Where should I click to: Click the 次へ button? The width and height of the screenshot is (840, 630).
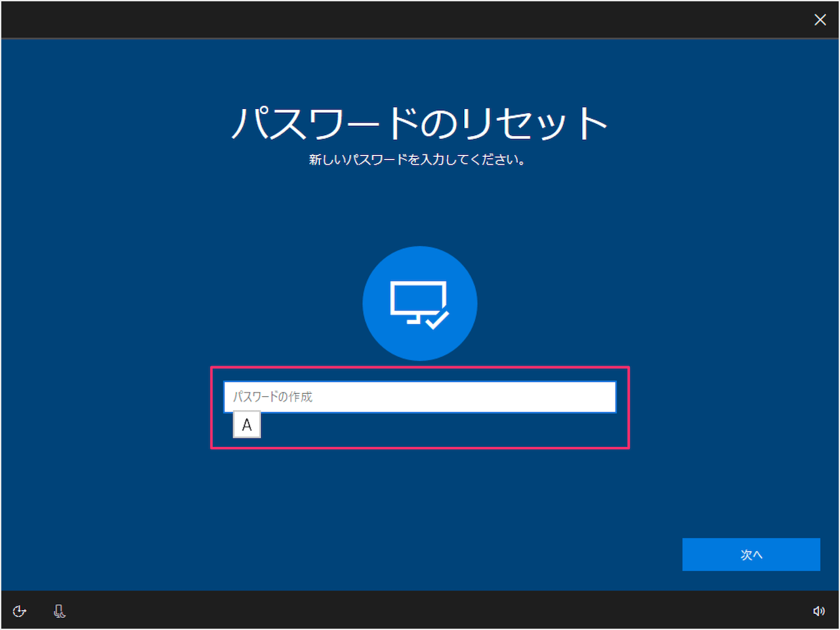click(x=751, y=555)
